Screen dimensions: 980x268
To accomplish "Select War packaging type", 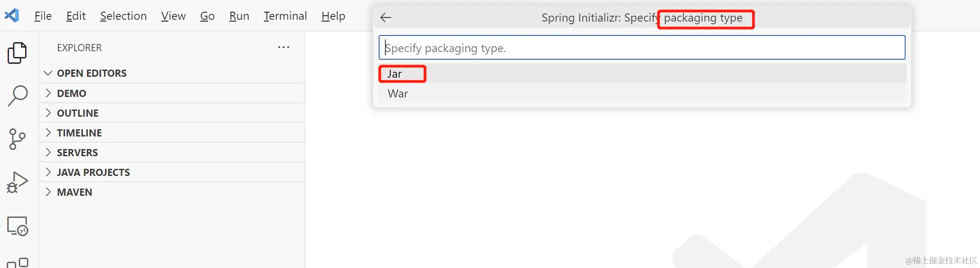I will [x=397, y=93].
